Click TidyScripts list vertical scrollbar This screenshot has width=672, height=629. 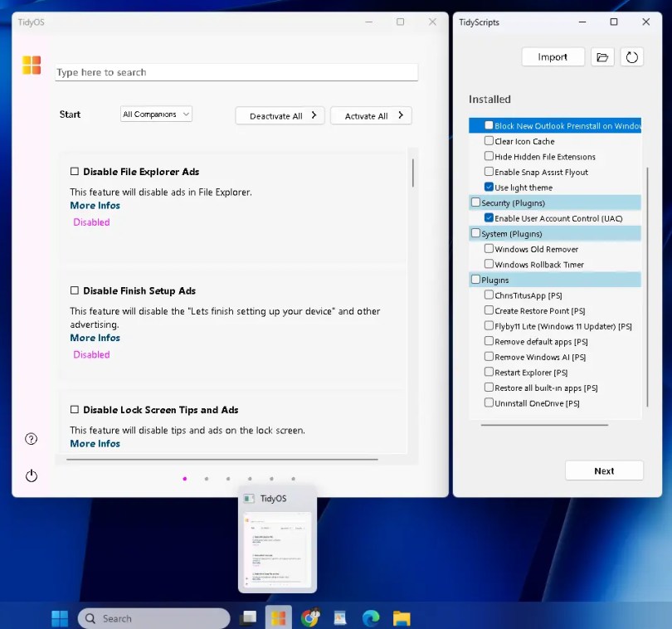647,286
